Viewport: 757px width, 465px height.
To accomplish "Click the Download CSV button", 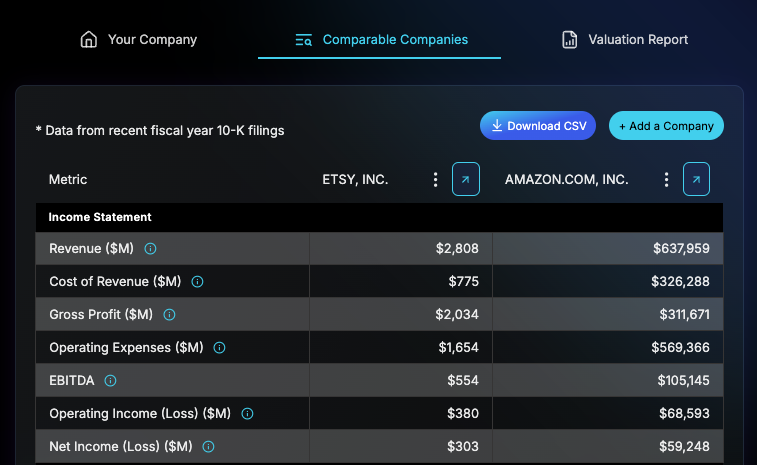I will pyautogui.click(x=538, y=126).
